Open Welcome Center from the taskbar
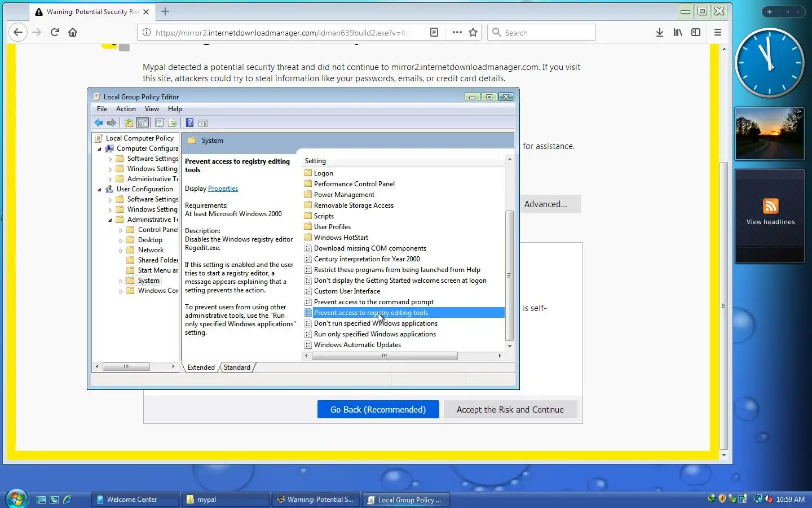Screen dimensions: 812x508 135,500
